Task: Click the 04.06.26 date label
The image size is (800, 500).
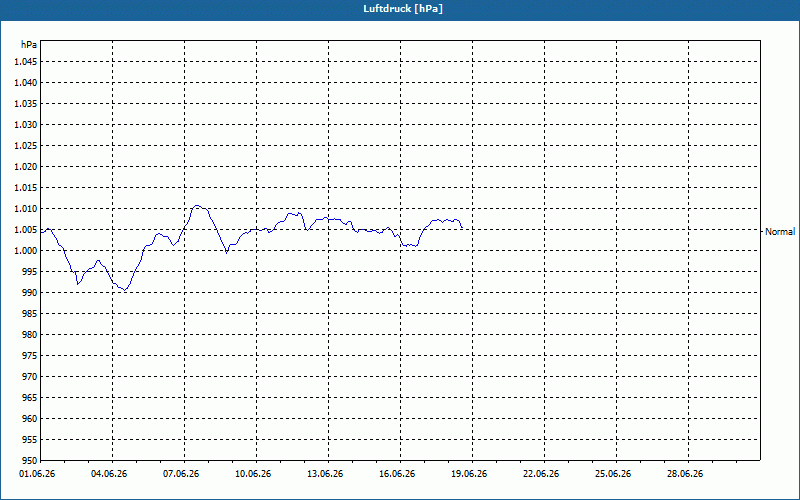Action: [109, 474]
